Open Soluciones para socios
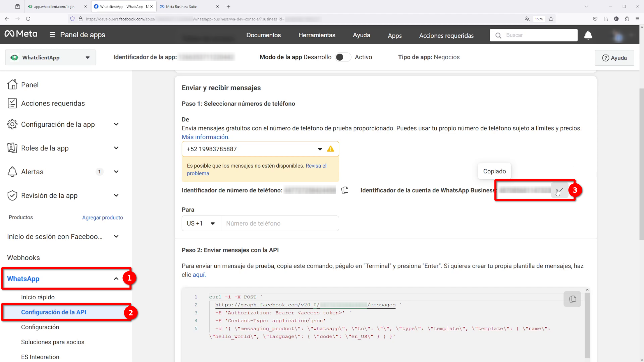Screen dimensions: 644x362 coord(53,342)
